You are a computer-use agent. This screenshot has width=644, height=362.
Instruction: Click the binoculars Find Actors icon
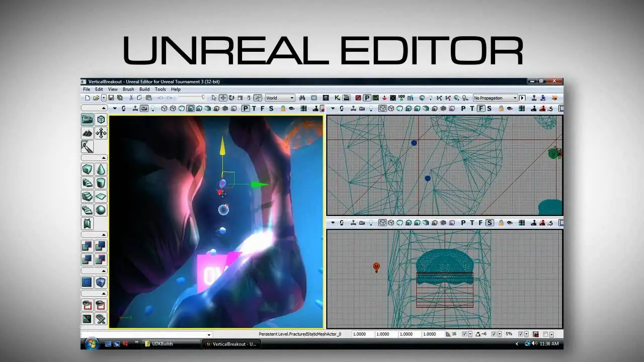(x=302, y=98)
